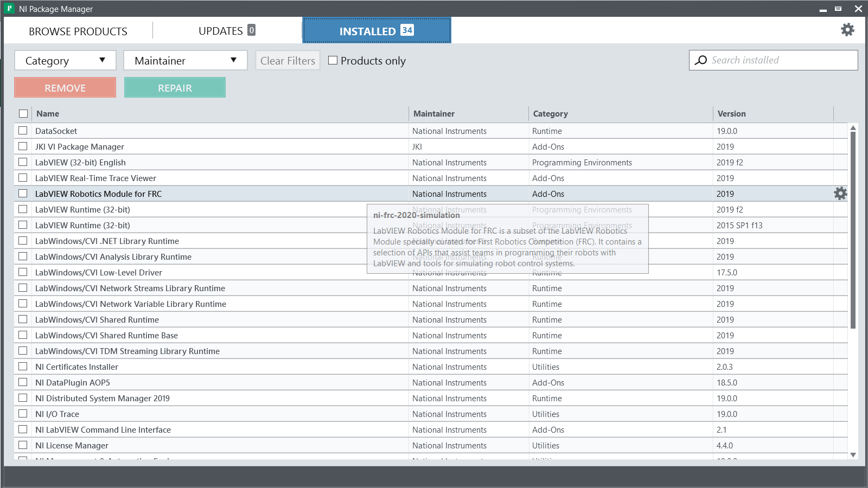Check the LabVIEW Real-Time Trace Viewer checkbox
The image size is (868, 488).
tap(23, 178)
